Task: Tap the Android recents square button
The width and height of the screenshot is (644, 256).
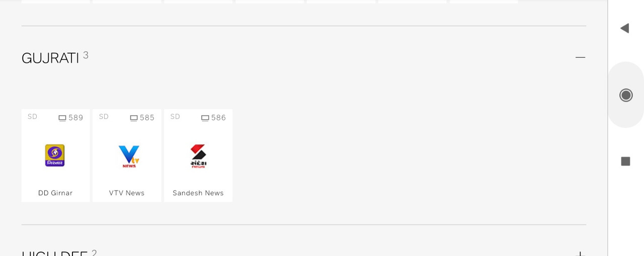Action: click(626, 161)
